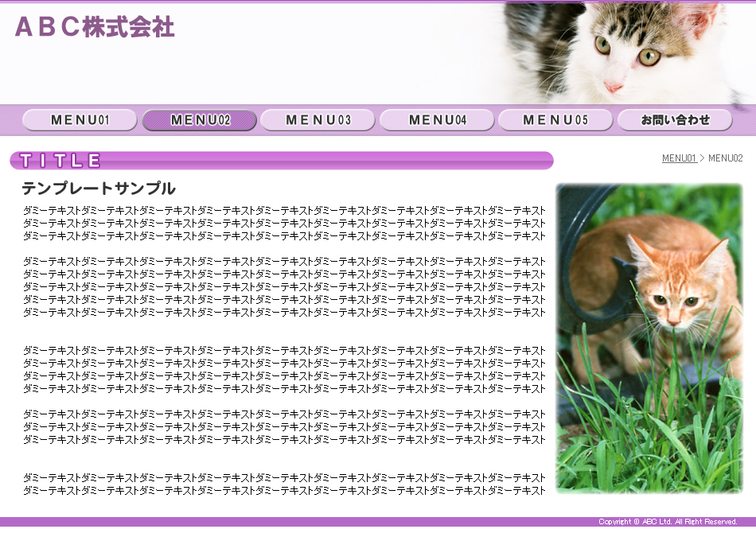Click the header kitten banner image
756x533 pixels.
627,53
